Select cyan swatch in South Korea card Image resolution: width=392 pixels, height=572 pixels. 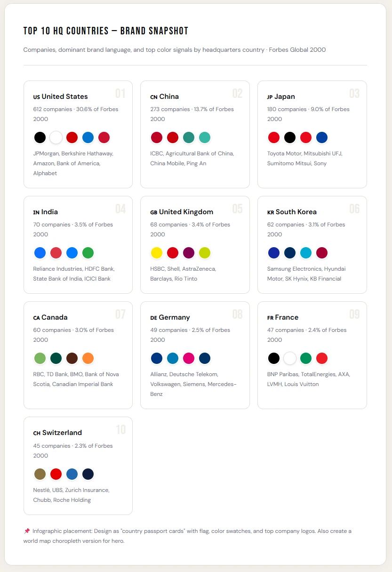(x=306, y=253)
